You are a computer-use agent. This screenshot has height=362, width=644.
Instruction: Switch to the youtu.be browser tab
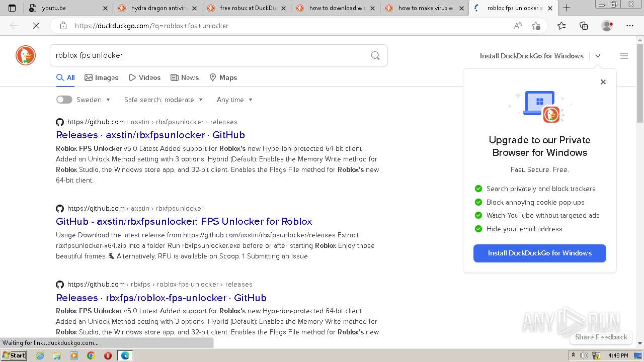68,8
